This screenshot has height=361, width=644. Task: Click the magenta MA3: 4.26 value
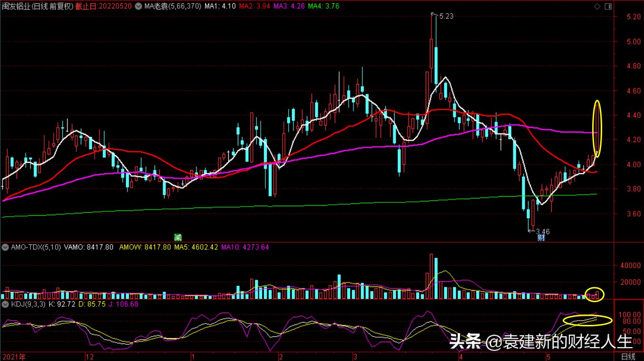tap(289, 6)
